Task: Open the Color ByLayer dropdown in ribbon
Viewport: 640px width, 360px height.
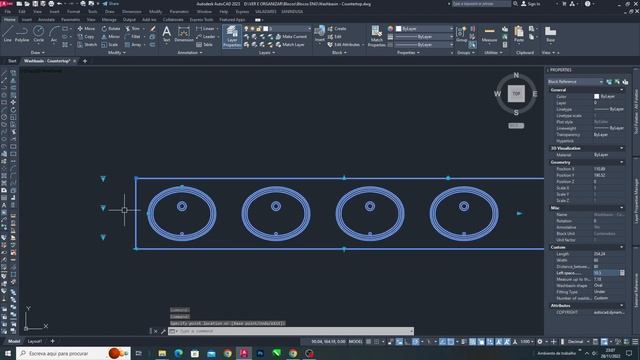Action: (424, 29)
